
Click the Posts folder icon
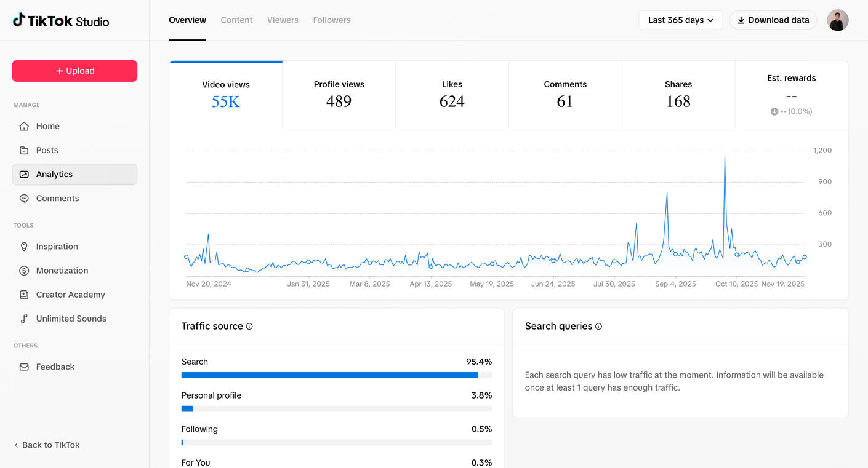24,150
